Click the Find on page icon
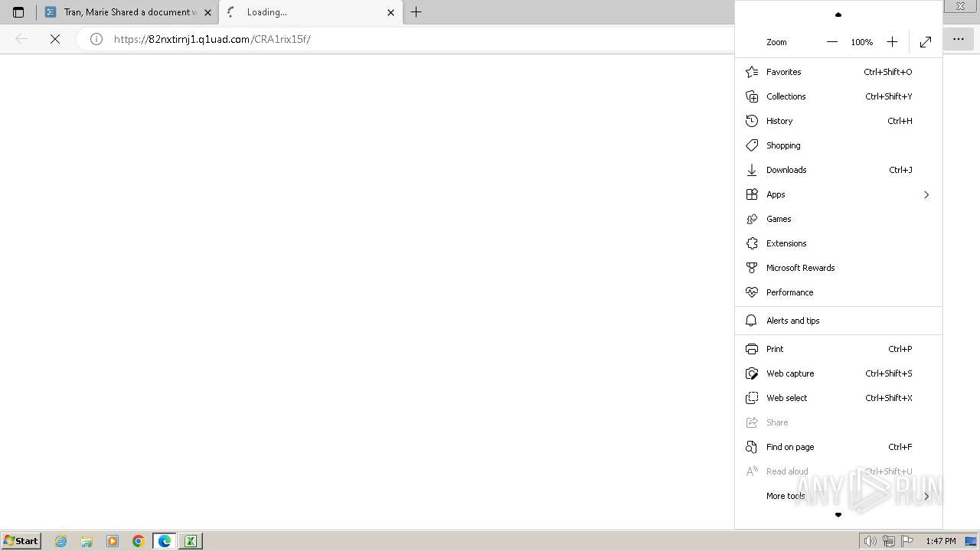 [752, 447]
